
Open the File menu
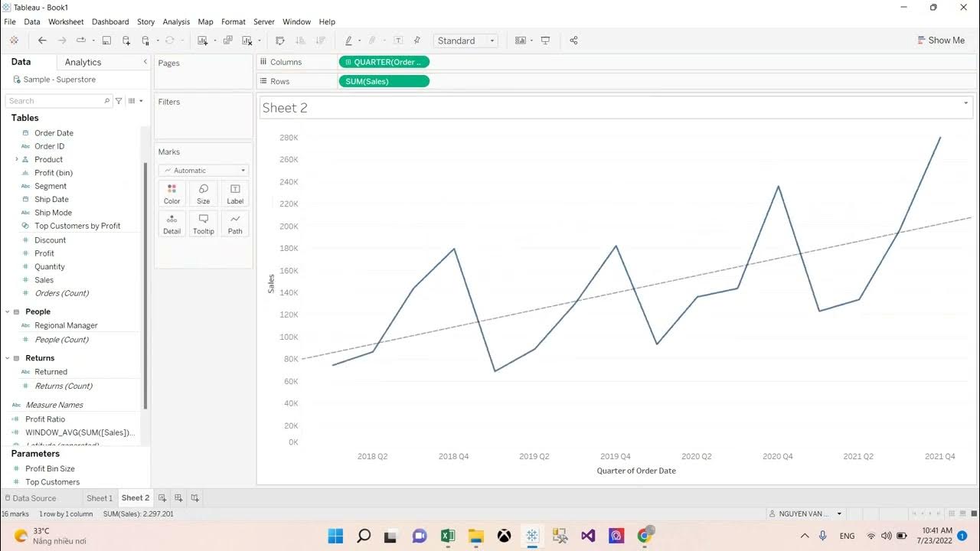[x=10, y=21]
